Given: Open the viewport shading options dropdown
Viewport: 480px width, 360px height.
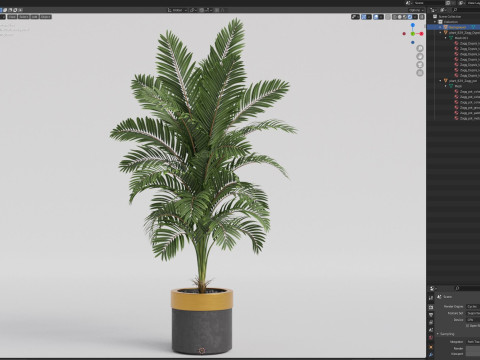Looking at the screenshot, I should 415,17.
